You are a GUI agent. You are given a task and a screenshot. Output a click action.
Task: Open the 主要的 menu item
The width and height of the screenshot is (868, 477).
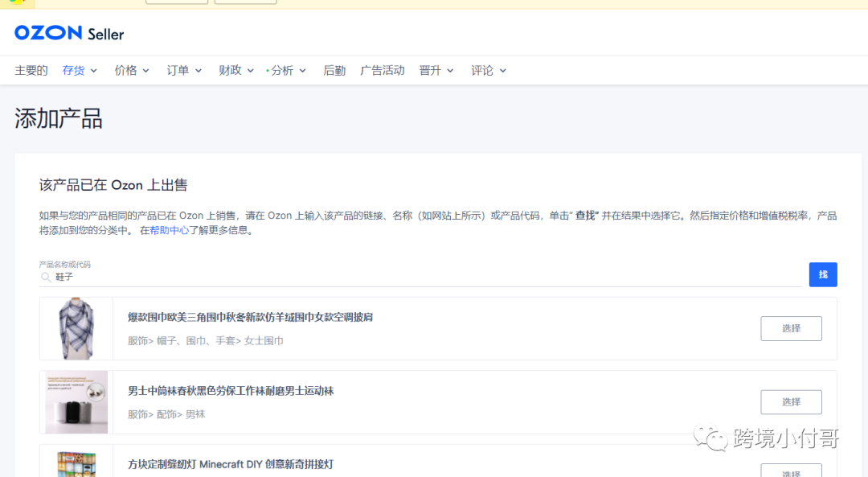[x=31, y=70]
